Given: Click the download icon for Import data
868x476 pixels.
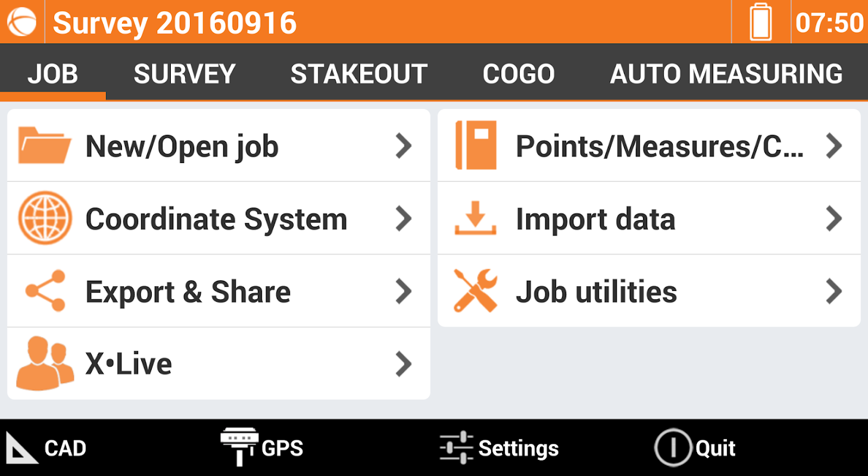Looking at the screenshot, I should pyautogui.click(x=476, y=218).
